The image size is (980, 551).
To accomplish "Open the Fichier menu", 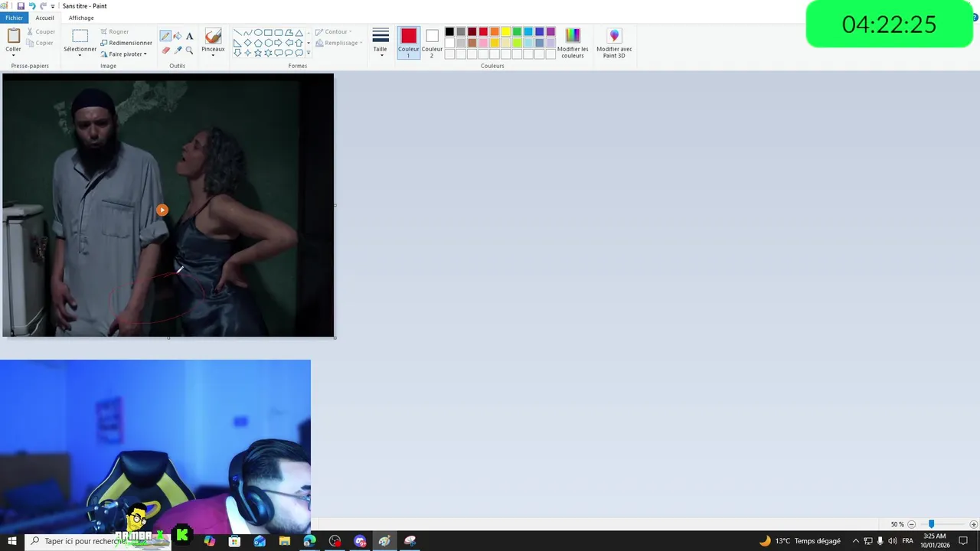I will click(x=14, y=18).
